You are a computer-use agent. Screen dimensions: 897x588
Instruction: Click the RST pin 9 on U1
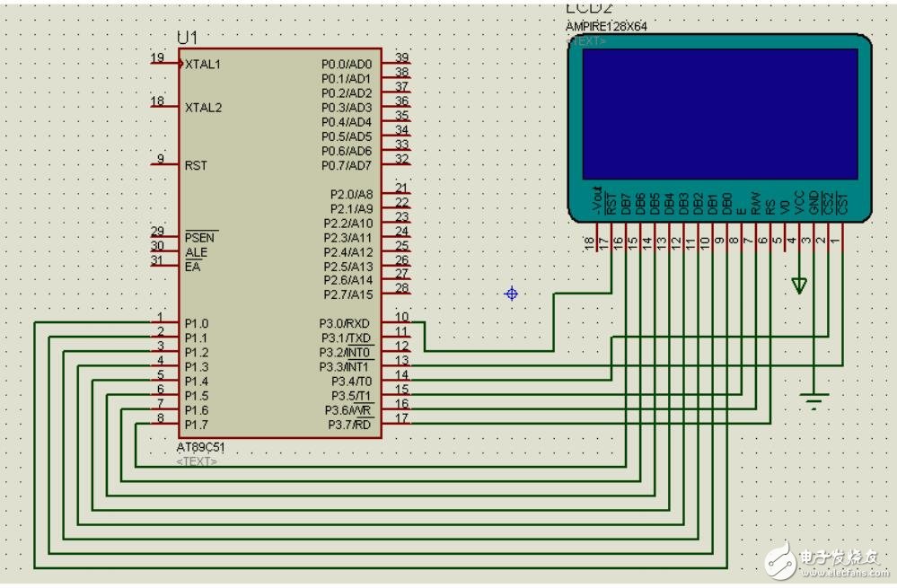coord(194,166)
